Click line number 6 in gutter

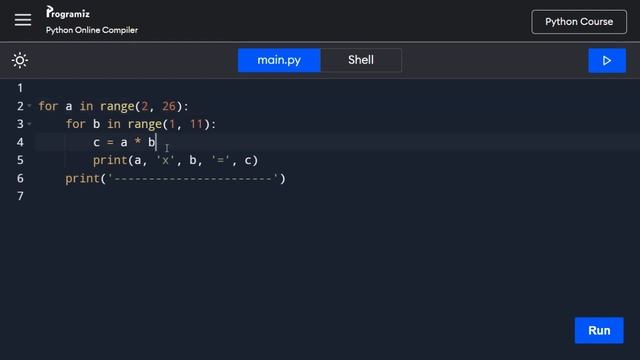tap(20, 178)
